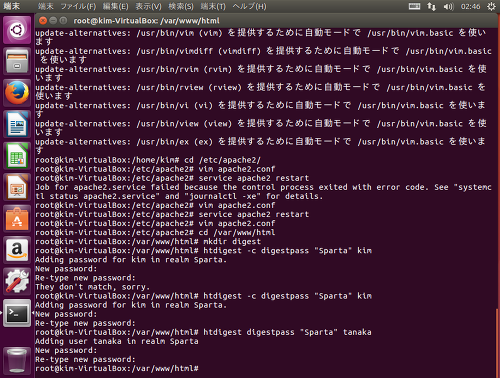
Task: Click 'cd /var/www/html' command line
Action: (x=155, y=232)
